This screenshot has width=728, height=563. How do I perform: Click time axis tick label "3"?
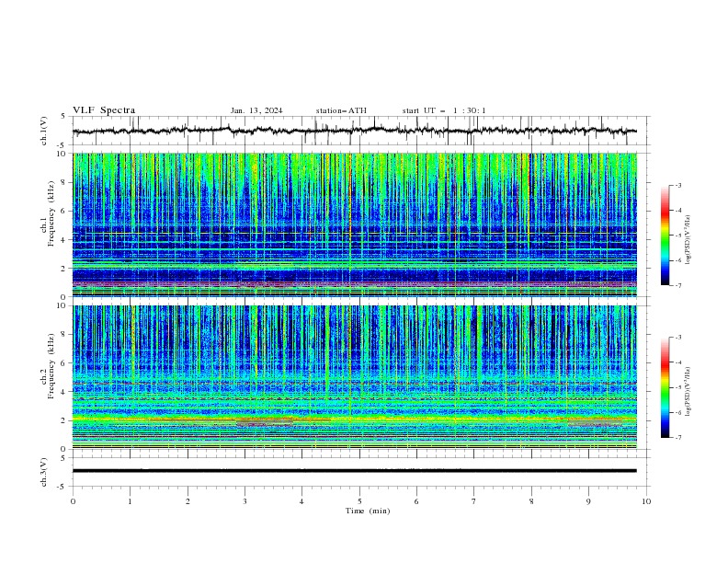click(245, 501)
